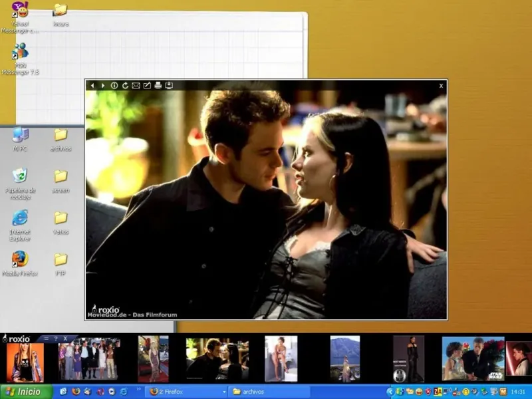Open the Roxio strip menu icon

46,338
